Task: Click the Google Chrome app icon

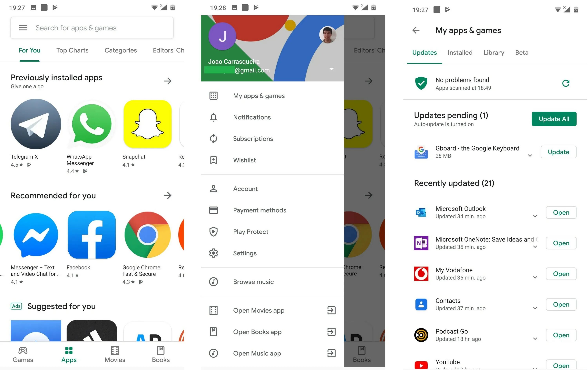Action: [x=147, y=236]
